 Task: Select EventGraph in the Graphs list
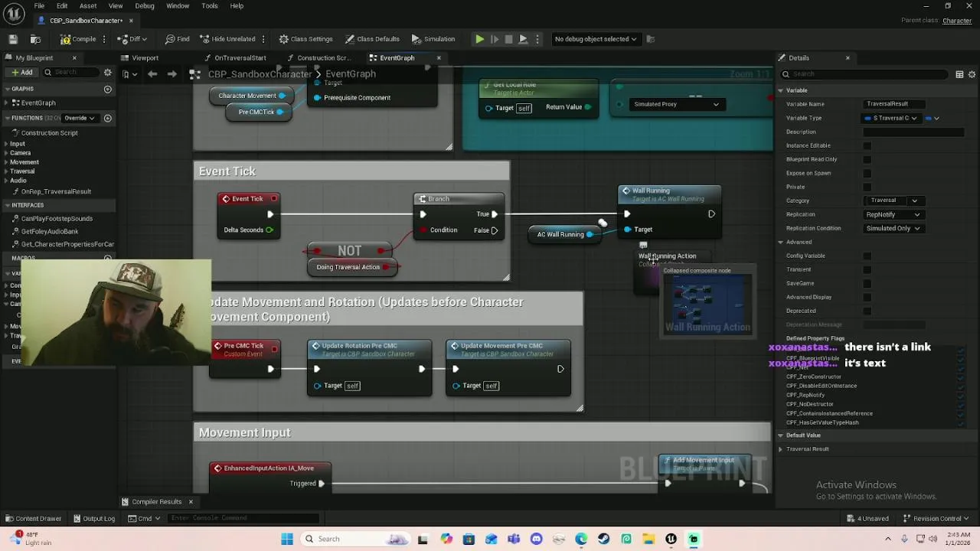pos(38,103)
